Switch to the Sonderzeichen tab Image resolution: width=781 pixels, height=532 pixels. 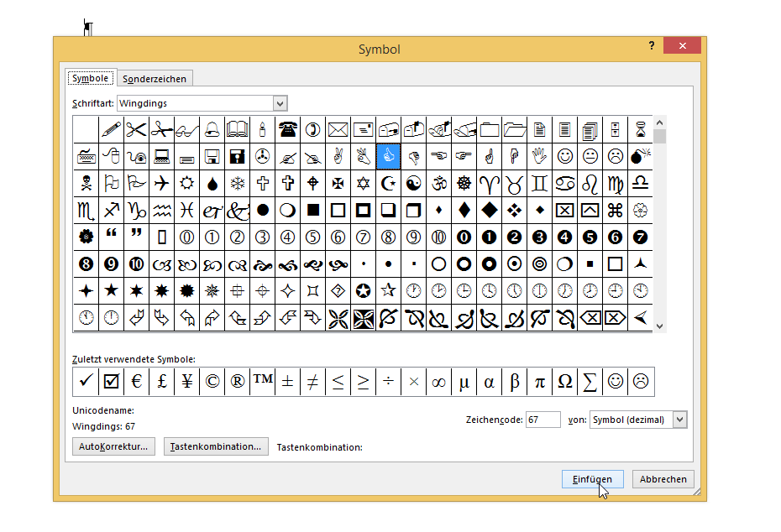coord(155,79)
